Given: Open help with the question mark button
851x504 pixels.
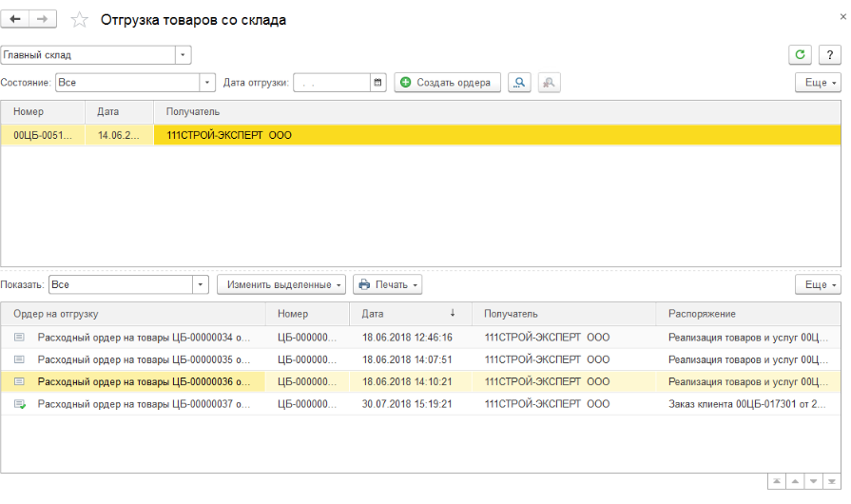Looking at the screenshot, I should (x=828, y=55).
